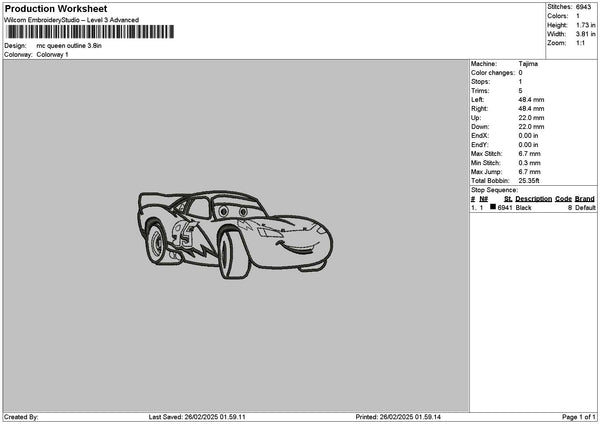600x424 pixels.
Task: Click the 'Black' thread description
Action: click(x=523, y=208)
